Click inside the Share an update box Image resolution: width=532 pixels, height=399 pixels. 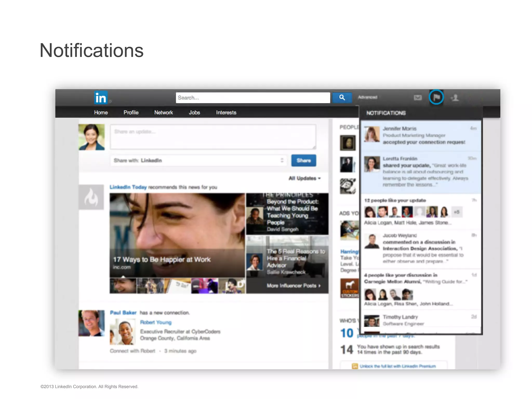[x=213, y=137]
